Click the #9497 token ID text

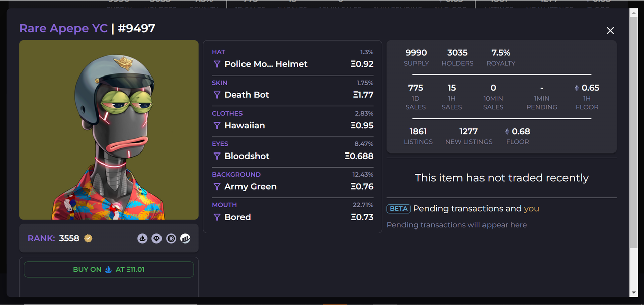click(x=136, y=28)
